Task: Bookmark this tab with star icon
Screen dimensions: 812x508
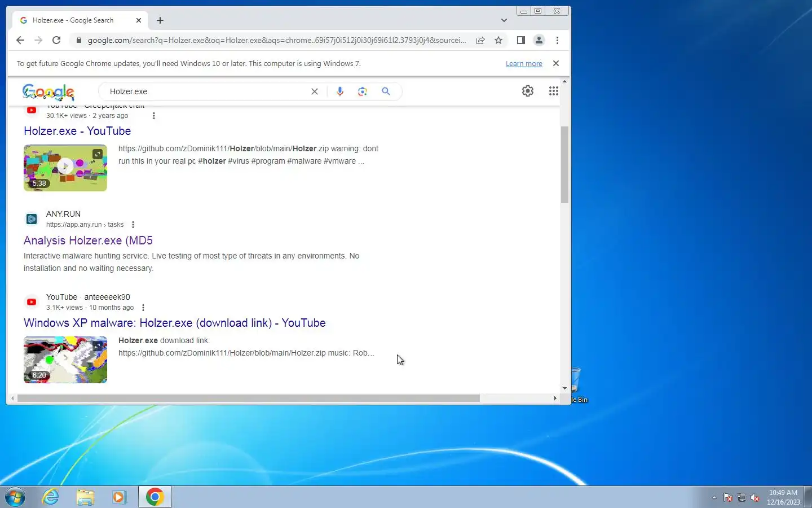Action: click(x=498, y=40)
